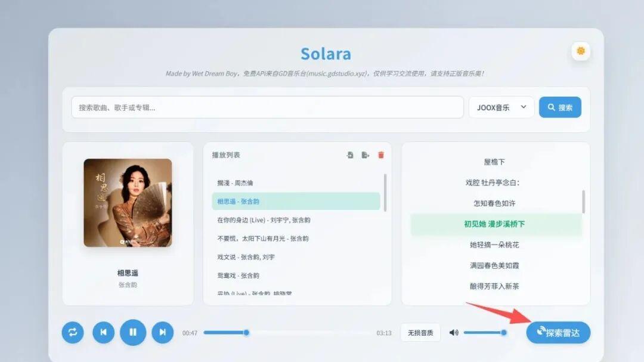Click the export playlist icon beside the trash

(x=365, y=154)
